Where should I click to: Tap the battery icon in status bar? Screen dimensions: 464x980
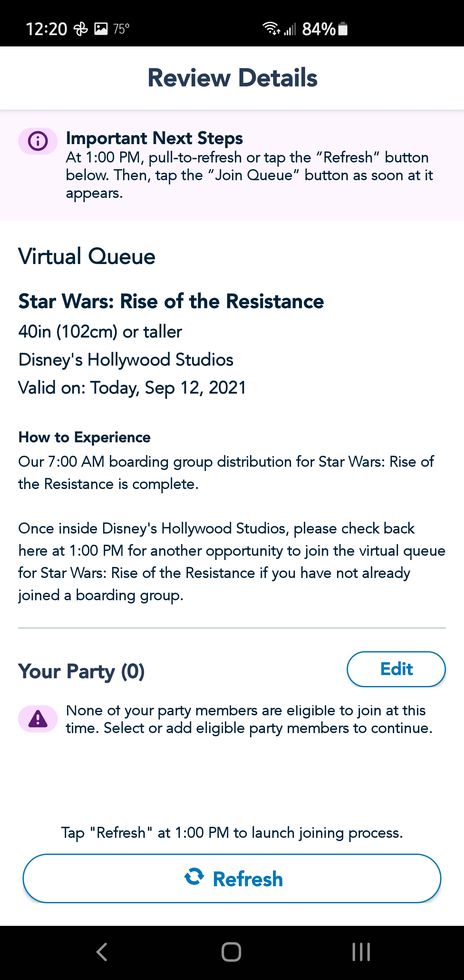pyautogui.click(x=343, y=29)
